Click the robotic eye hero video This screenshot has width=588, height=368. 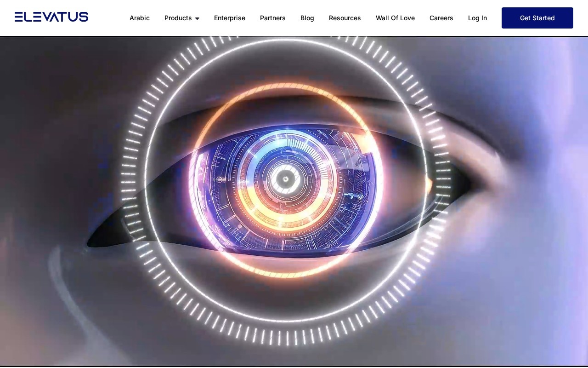294,201
